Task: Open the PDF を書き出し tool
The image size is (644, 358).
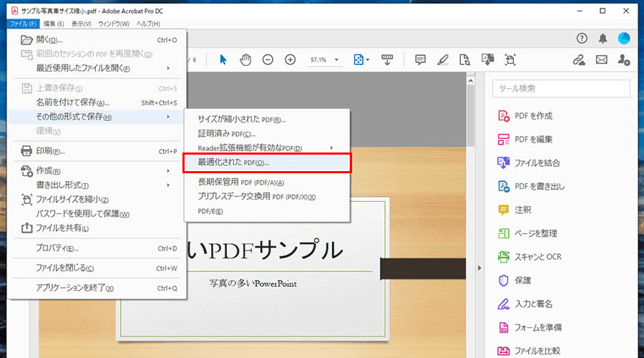Action: pos(531,186)
